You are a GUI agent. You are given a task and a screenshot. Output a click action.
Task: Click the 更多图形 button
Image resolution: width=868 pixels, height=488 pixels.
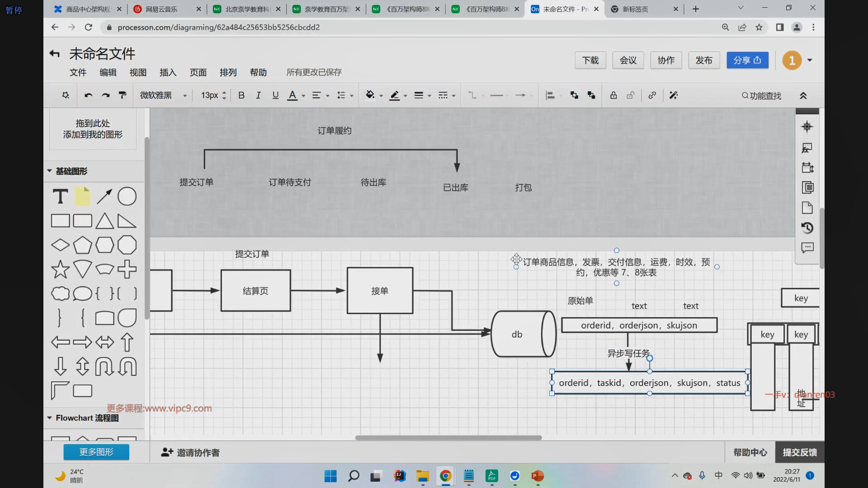[96, 452]
